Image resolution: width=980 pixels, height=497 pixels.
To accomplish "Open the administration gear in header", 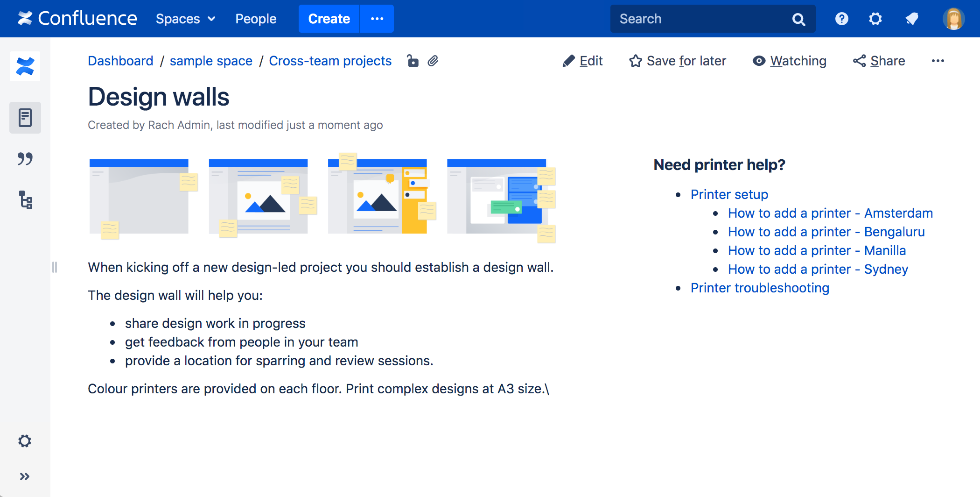I will (875, 19).
